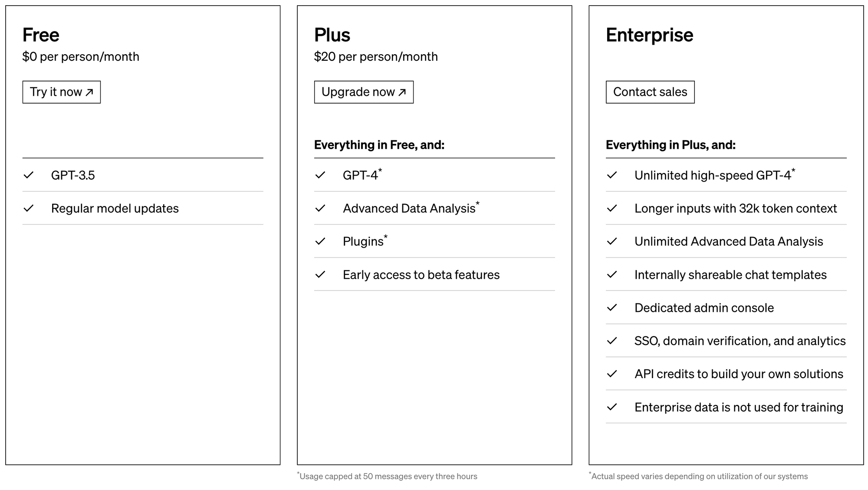
Task: Click the arrow icon in Try it now
Action: point(89,92)
